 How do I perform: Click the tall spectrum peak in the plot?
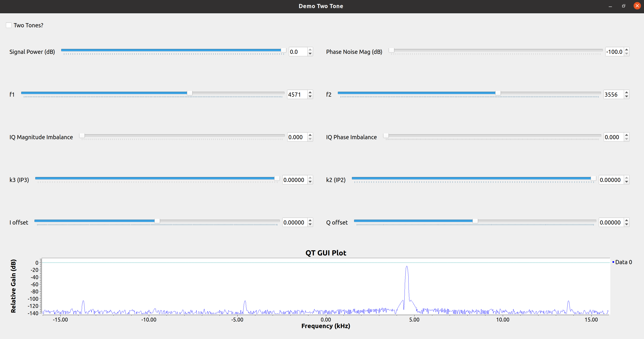[x=407, y=267]
